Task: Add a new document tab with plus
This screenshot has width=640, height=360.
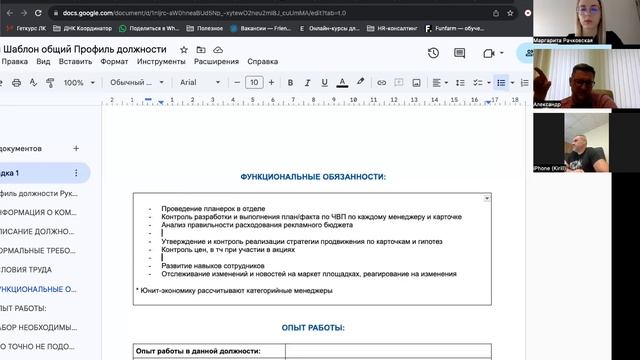Action: tap(76, 149)
